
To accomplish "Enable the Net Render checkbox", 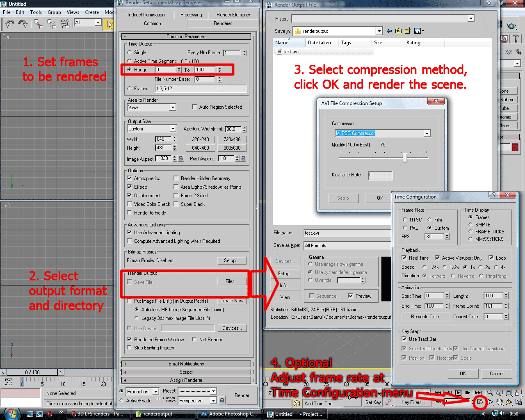I will tap(195, 340).
